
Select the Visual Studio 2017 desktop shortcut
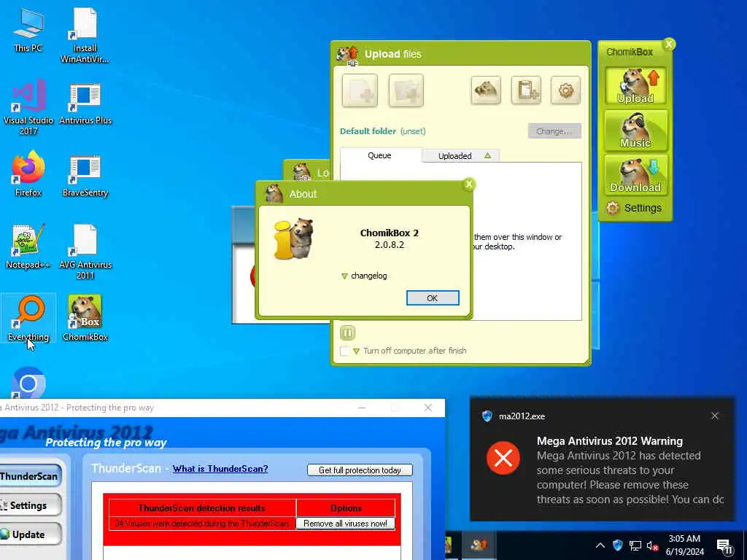tap(28, 107)
